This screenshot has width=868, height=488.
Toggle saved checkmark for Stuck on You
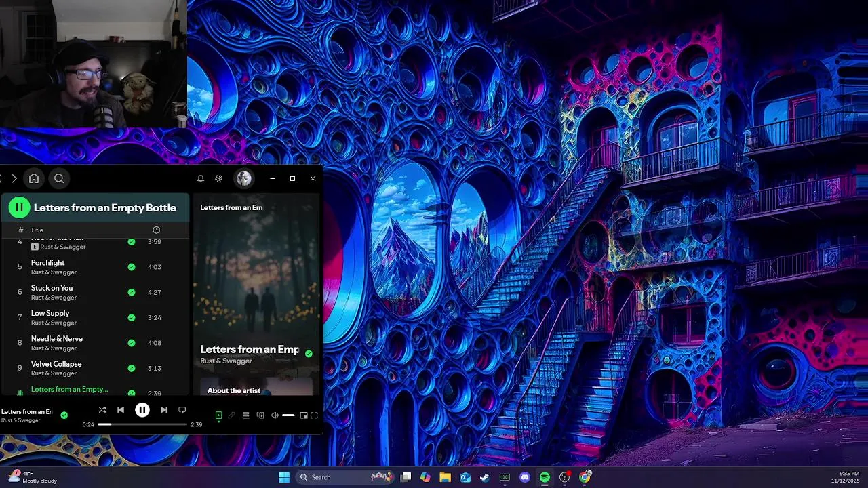click(132, 292)
